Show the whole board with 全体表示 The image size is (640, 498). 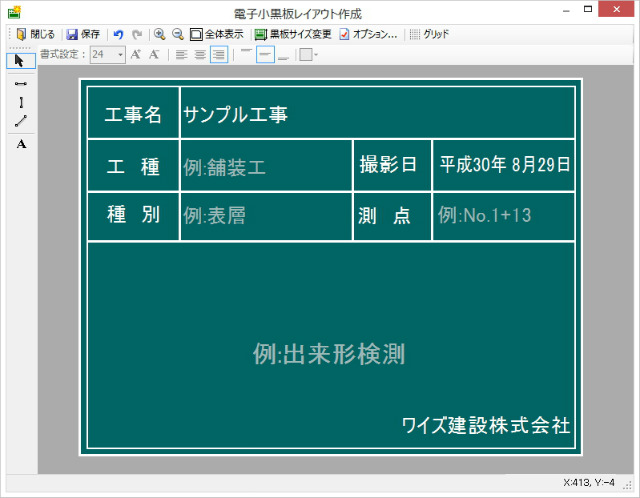pos(216,34)
